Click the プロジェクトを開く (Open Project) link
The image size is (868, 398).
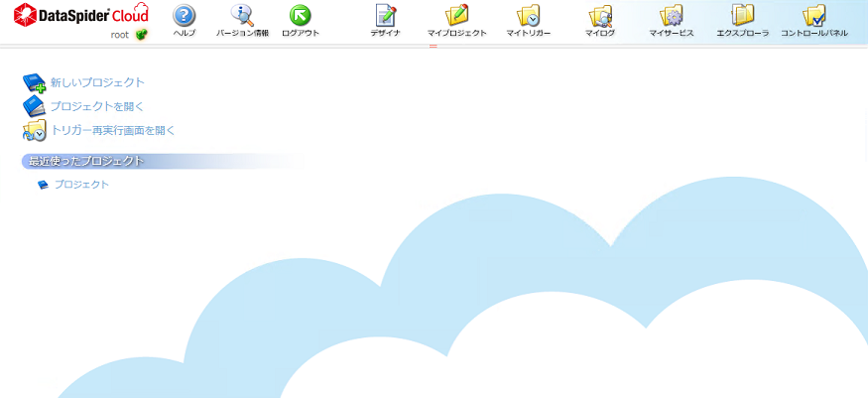97,106
